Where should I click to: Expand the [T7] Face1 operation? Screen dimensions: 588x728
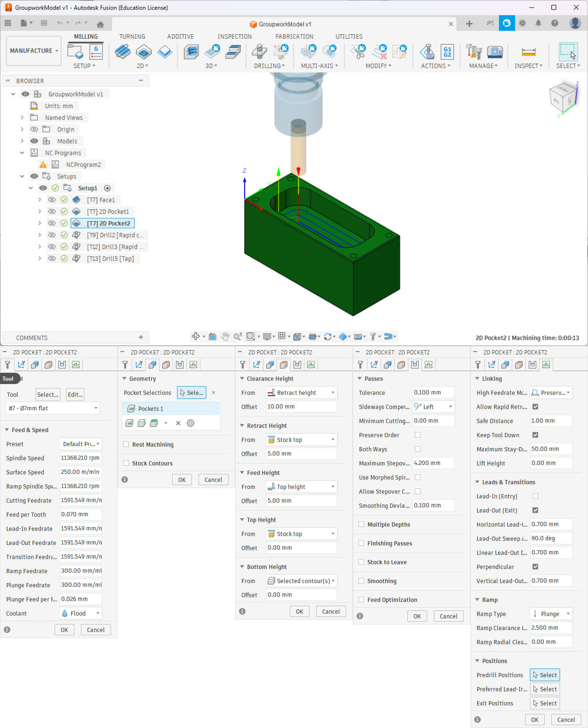click(x=40, y=200)
